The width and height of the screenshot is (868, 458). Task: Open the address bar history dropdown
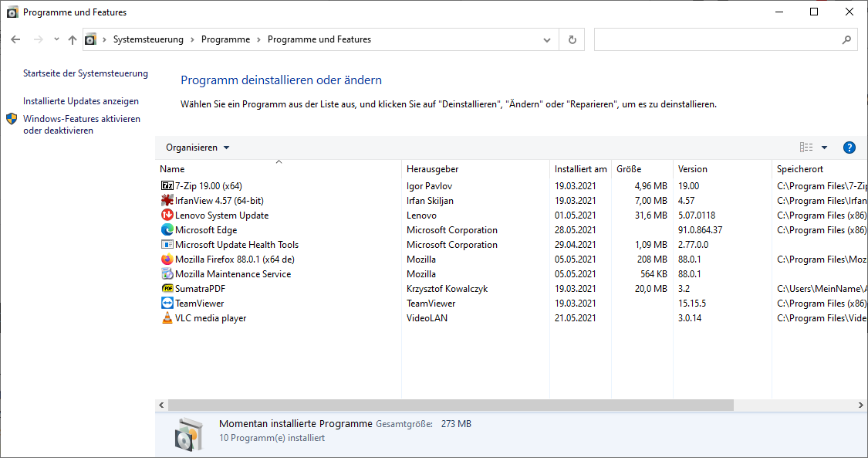click(547, 39)
